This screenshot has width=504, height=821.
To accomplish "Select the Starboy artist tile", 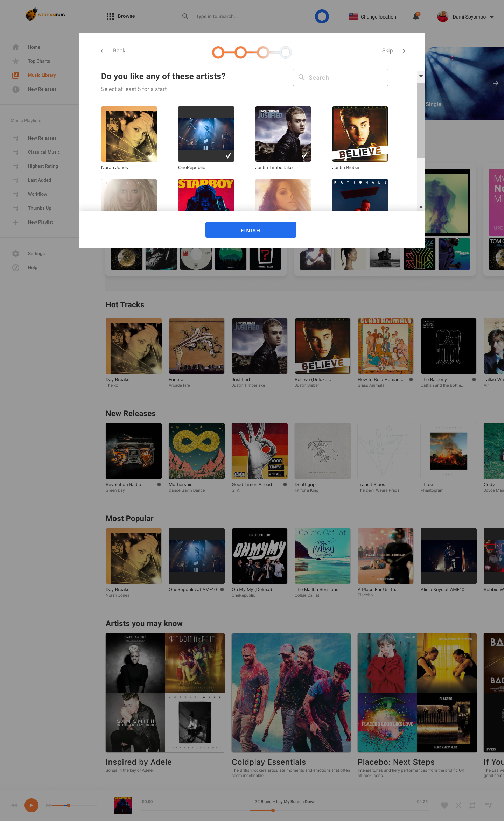I will [206, 195].
